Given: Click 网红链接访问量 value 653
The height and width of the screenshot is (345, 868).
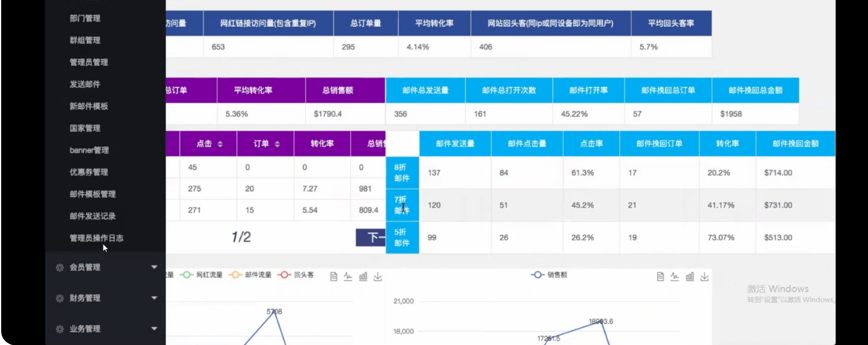Looking at the screenshot, I should (x=218, y=47).
